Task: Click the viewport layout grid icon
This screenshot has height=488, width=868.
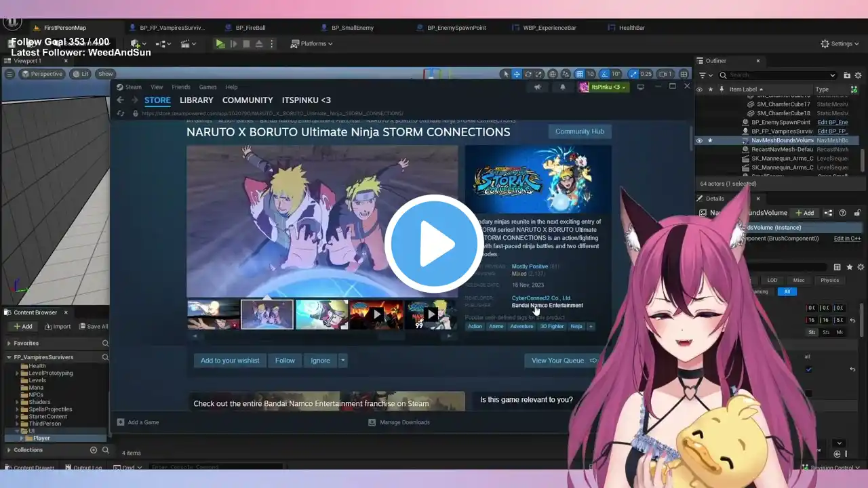Action: pyautogui.click(x=684, y=74)
